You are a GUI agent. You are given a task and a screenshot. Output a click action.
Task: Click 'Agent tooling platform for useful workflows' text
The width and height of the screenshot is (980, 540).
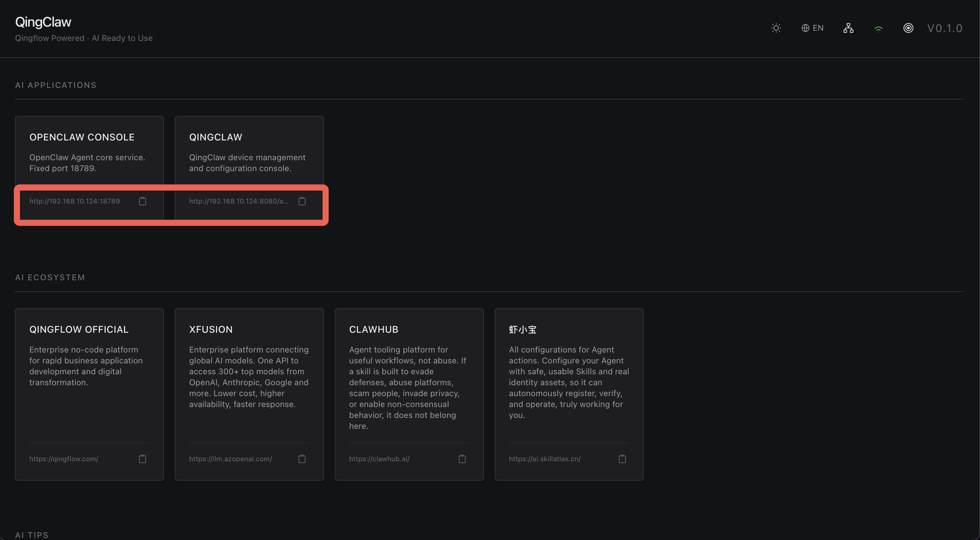[x=408, y=388]
